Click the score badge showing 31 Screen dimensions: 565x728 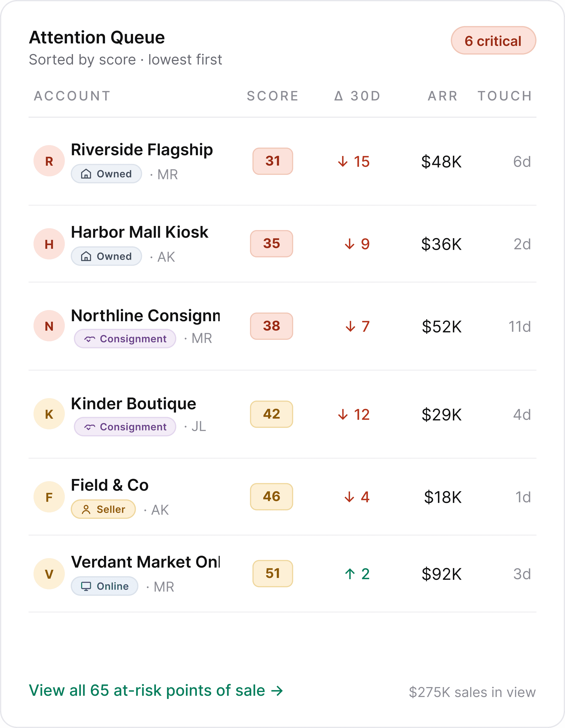(273, 161)
